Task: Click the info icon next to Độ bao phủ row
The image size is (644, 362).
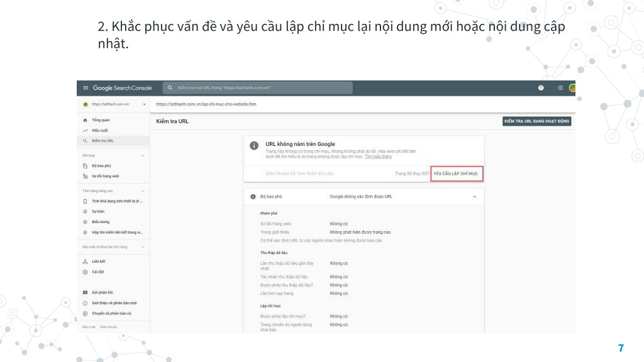Action: [x=253, y=197]
